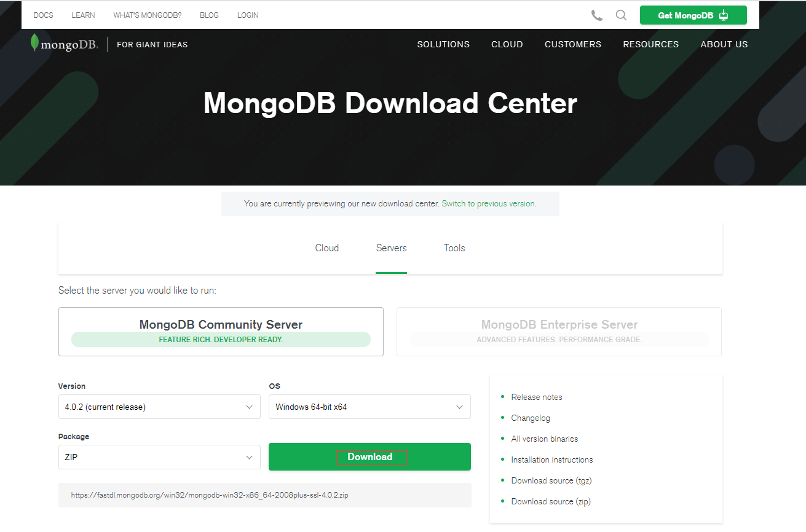This screenshot has width=806, height=532.
Task: Open the ABOUT US menu
Action: tap(724, 44)
